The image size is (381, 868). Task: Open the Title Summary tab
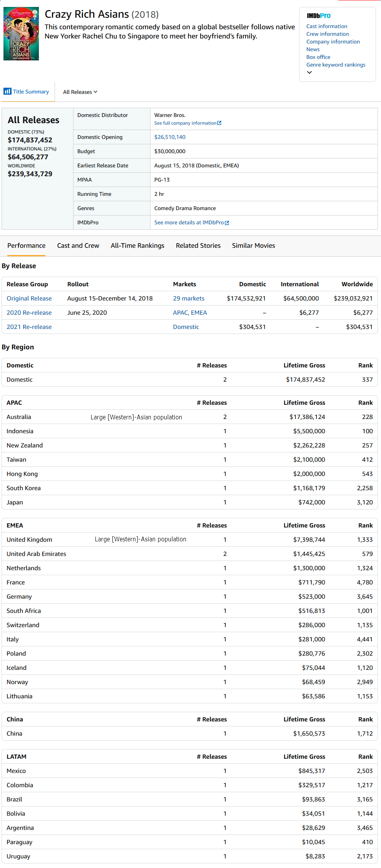click(27, 92)
